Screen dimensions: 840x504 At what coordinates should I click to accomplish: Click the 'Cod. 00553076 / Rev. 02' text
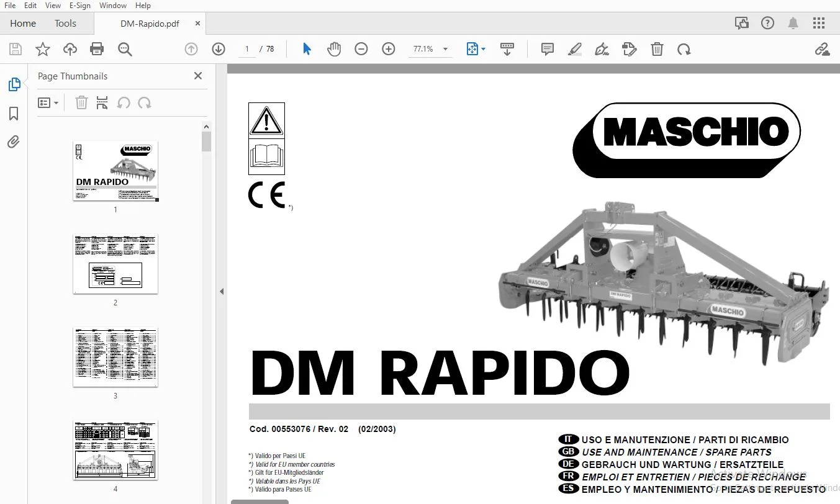coord(299,429)
